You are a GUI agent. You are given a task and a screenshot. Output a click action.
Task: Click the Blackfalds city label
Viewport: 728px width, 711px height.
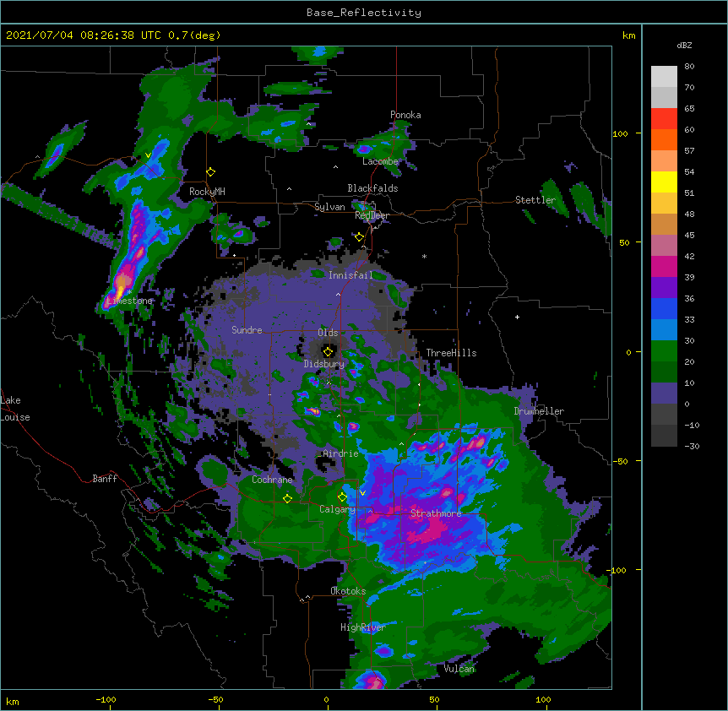[x=372, y=188]
